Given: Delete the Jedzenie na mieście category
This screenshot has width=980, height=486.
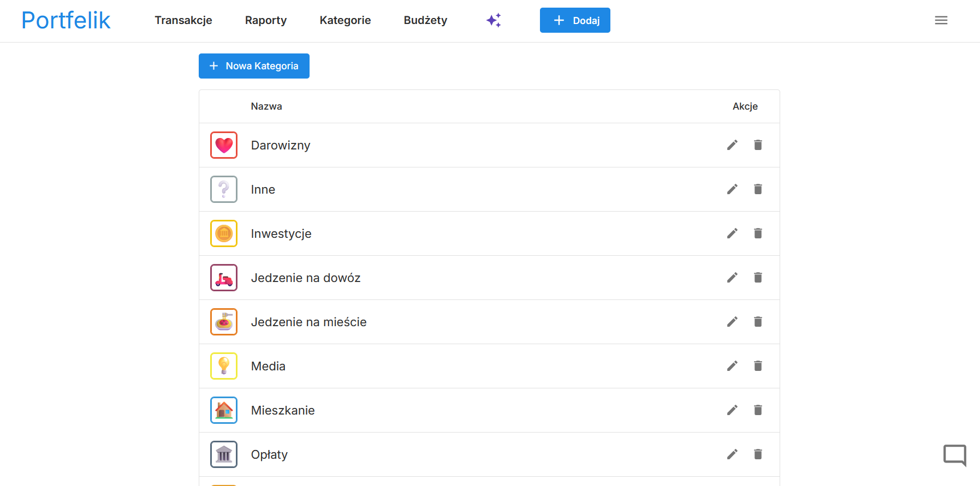Looking at the screenshot, I should [758, 322].
